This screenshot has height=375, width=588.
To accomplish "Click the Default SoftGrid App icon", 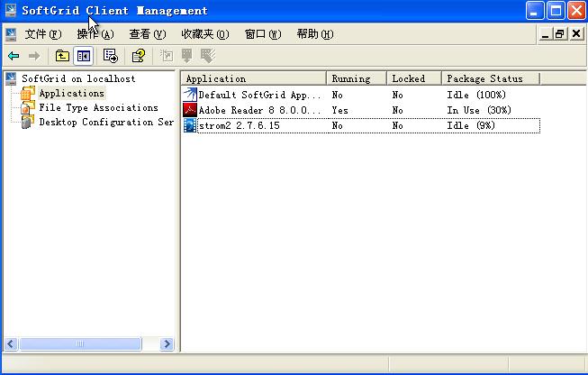I will pos(190,95).
